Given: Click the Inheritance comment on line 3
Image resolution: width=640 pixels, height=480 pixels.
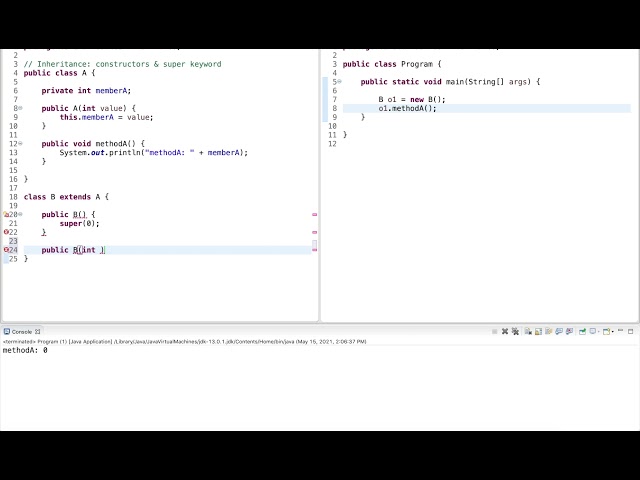Looking at the screenshot, I should [122, 64].
